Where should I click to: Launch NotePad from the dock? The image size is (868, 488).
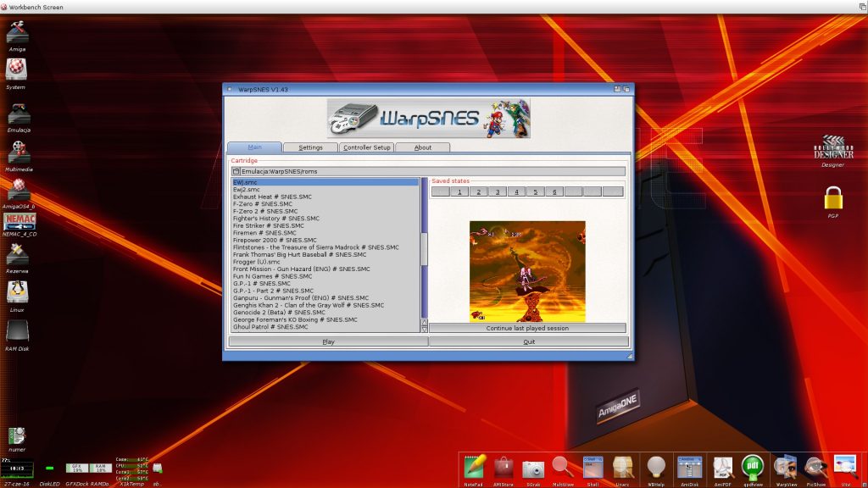pos(475,467)
